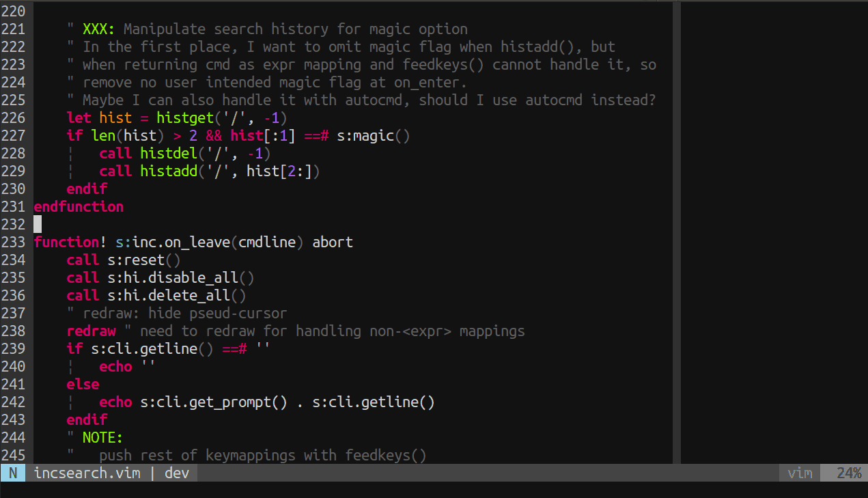Click the else keyword on line 241
This screenshot has width=868, height=498.
(83, 384)
